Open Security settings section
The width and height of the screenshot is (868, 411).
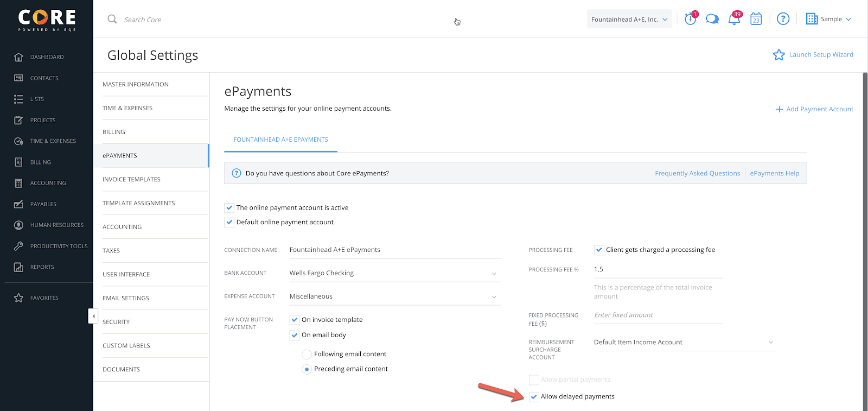coord(151,322)
